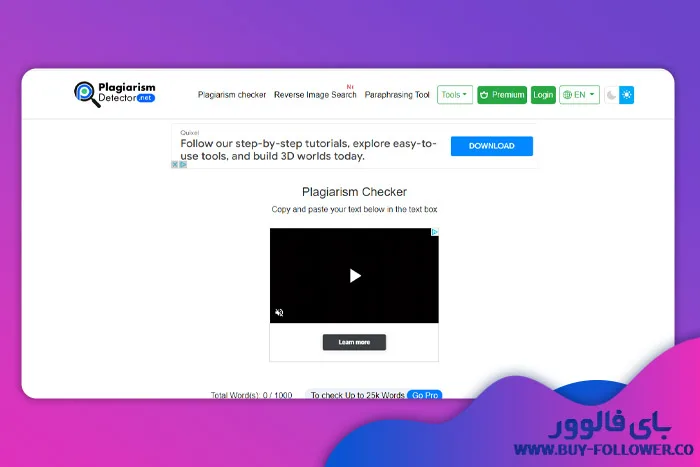
Task: Open the EN language dropdown
Action: pos(579,95)
